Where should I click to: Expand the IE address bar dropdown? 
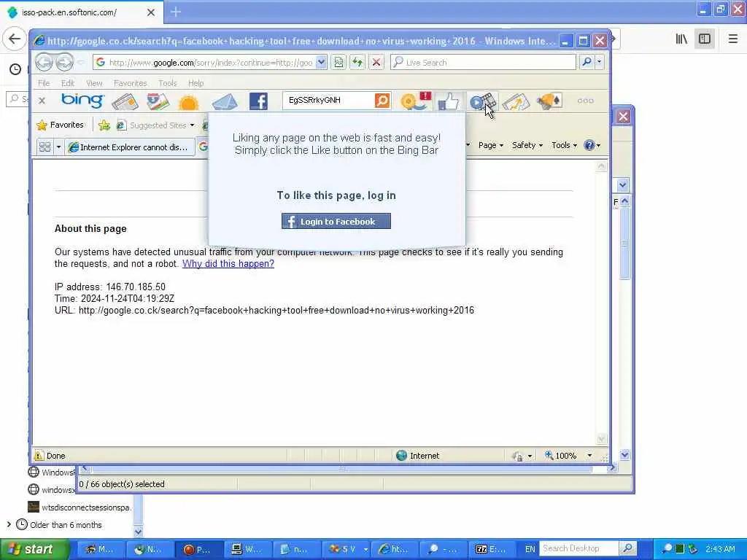point(321,63)
